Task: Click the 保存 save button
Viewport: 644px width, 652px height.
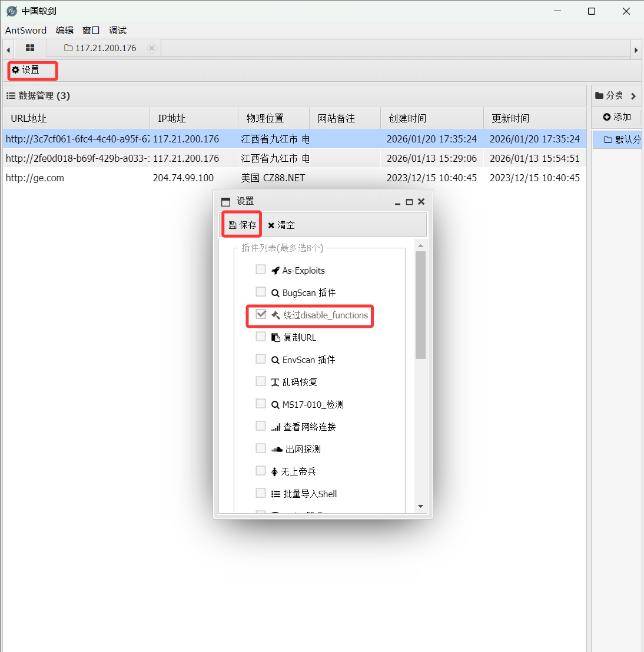Action: [243, 225]
